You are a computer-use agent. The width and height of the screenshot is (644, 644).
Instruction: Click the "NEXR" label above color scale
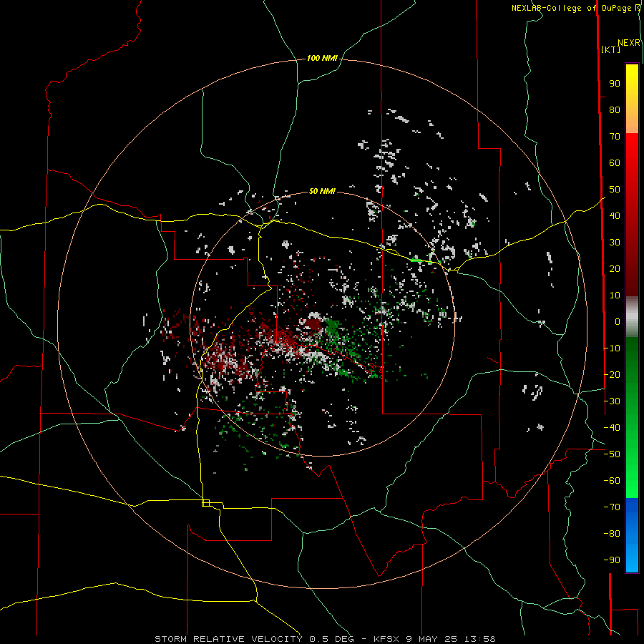pyautogui.click(x=629, y=43)
